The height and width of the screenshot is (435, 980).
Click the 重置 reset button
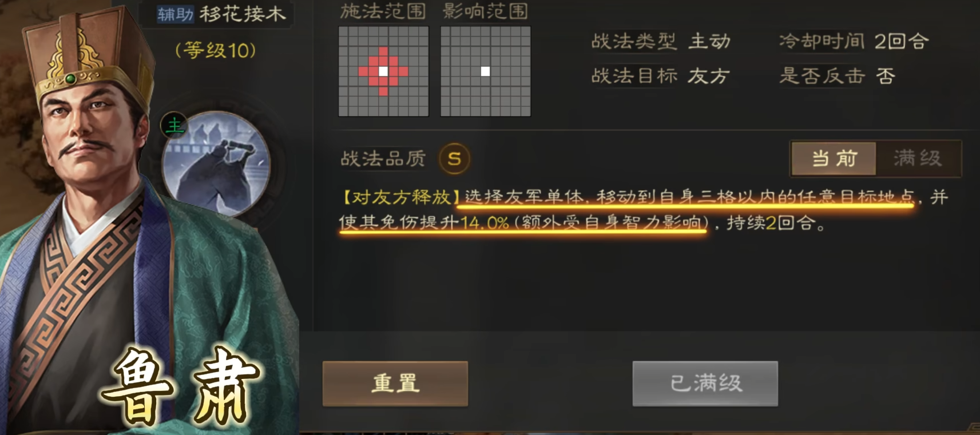click(395, 384)
